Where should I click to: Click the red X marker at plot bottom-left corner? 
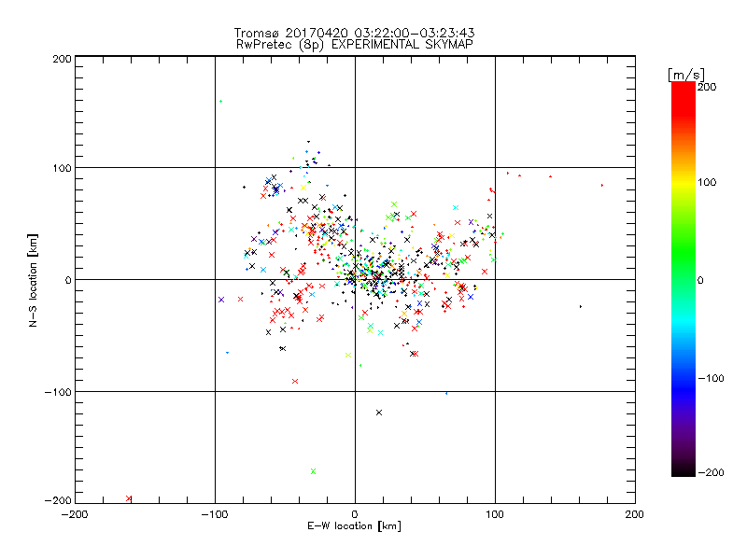(x=129, y=498)
